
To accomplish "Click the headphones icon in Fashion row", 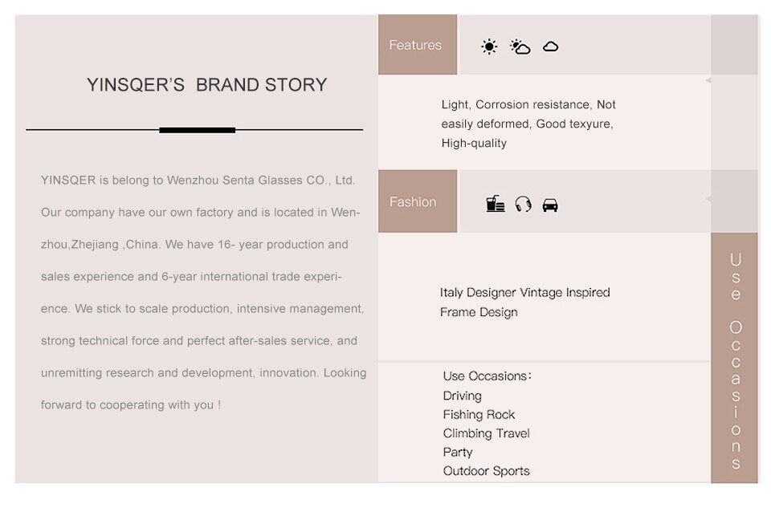I will pyautogui.click(x=523, y=204).
